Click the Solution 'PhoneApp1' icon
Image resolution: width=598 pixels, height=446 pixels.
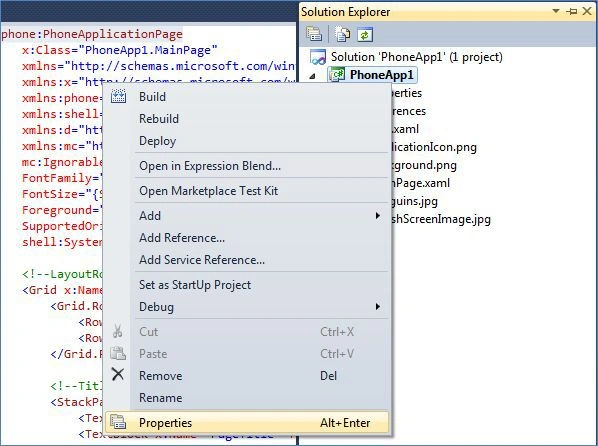(318, 57)
